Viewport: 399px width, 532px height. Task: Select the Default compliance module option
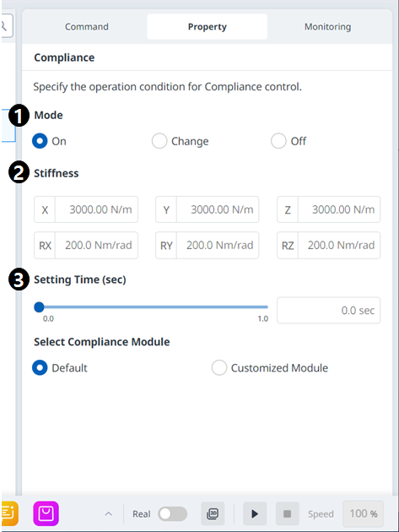(40, 367)
